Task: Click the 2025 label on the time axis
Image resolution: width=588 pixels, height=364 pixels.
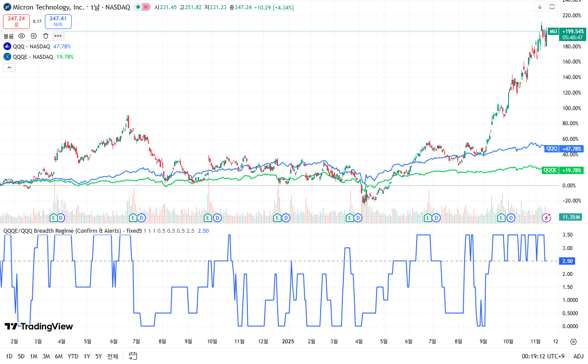Action: point(288,341)
